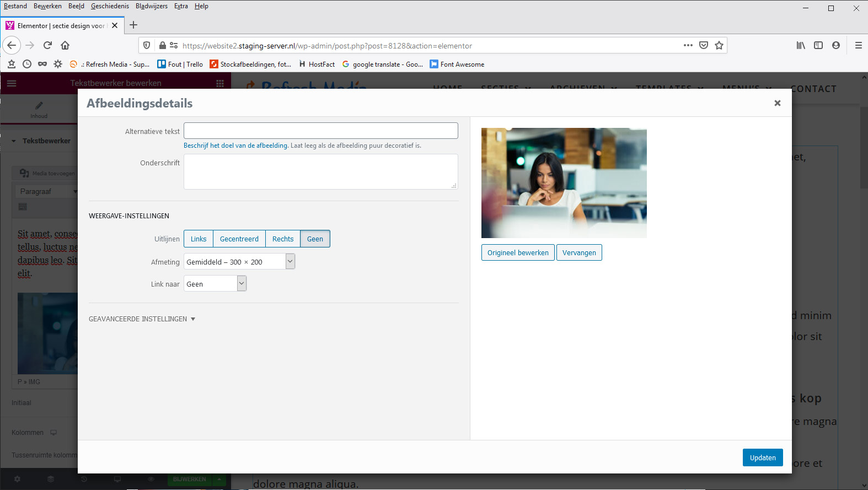868x490 pixels.
Task: Open the Bladwijzers menu
Action: coord(151,6)
